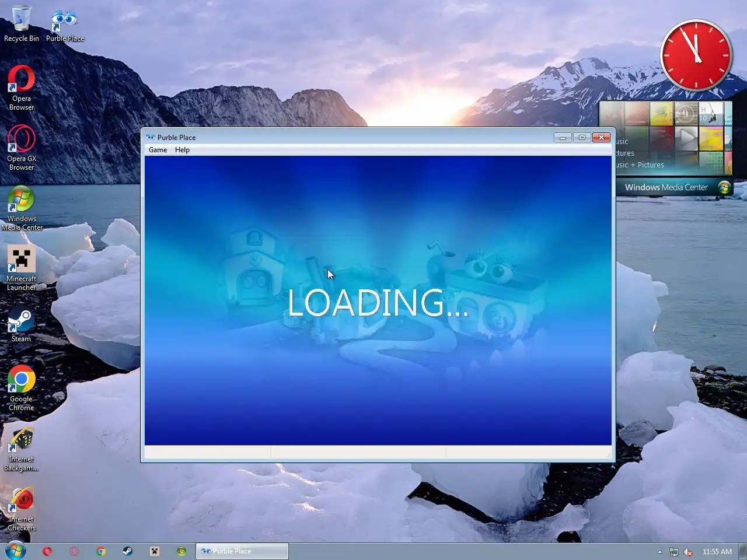Click the Music + Pictures gadget entry
Image resolution: width=747 pixels, height=560 pixels.
pyautogui.click(x=640, y=165)
